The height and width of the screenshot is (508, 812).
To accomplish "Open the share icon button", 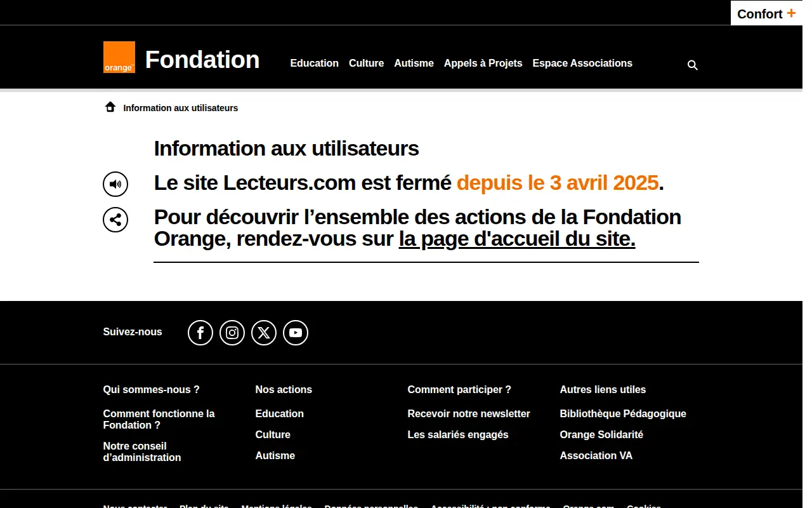I will pos(115,220).
